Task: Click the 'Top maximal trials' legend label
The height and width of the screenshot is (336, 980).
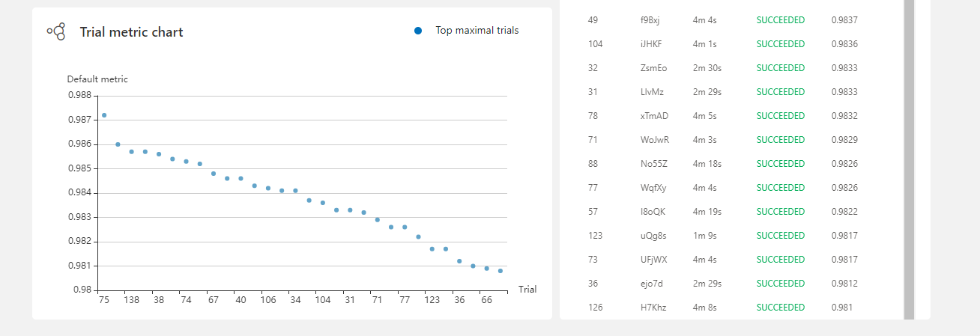Action: tap(477, 31)
